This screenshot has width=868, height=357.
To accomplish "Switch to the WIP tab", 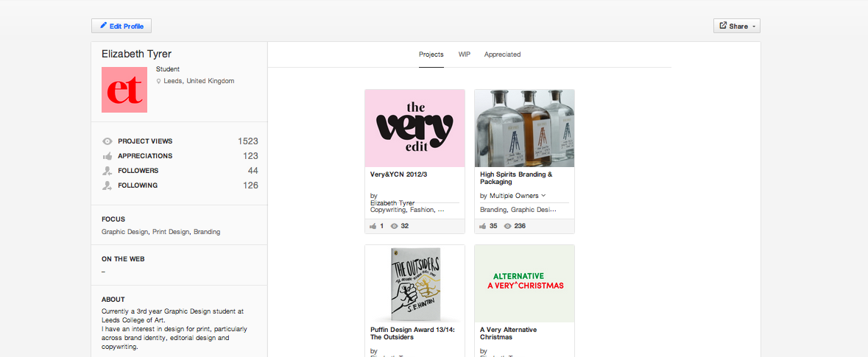I will (465, 54).
